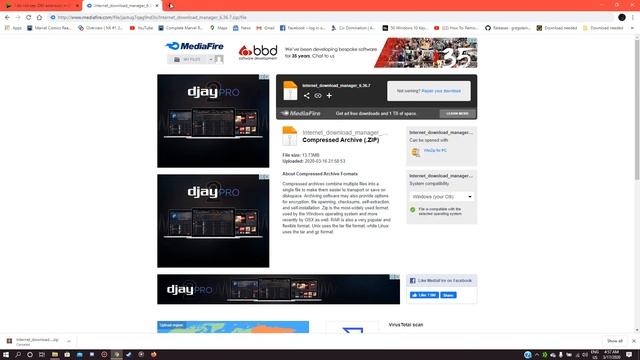Click the share icon under the file name
The height and width of the screenshot is (360, 640).
click(x=307, y=96)
